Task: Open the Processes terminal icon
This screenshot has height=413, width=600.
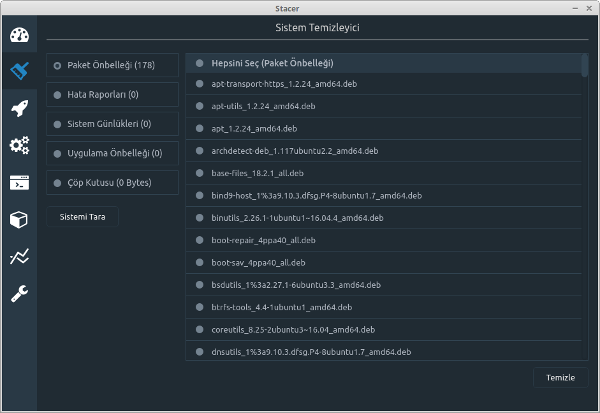Action: click(x=19, y=183)
